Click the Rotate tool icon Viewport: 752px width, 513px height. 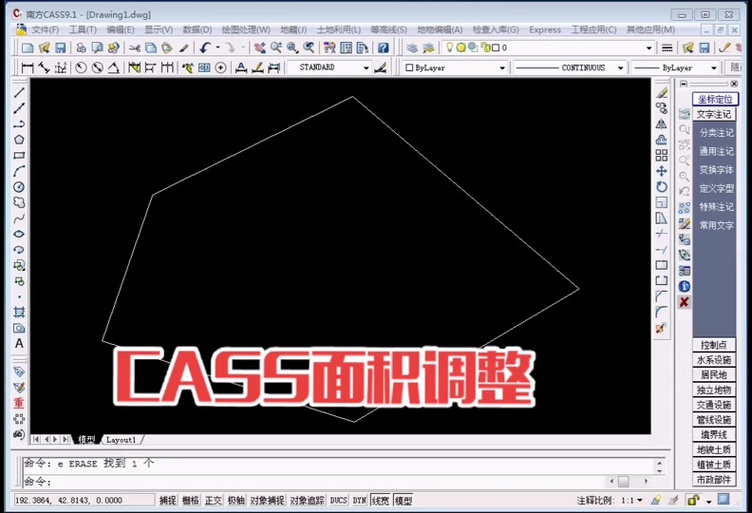(x=661, y=187)
